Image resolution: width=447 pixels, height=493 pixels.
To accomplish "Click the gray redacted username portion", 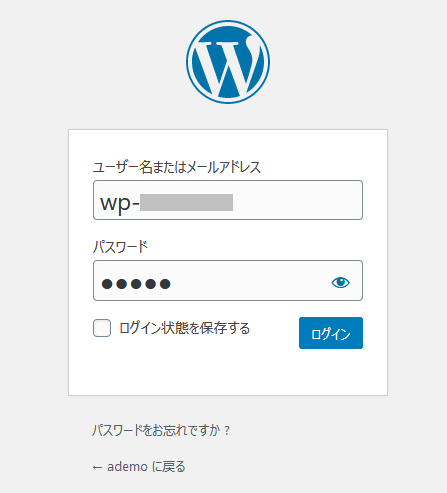I will 186,202.
